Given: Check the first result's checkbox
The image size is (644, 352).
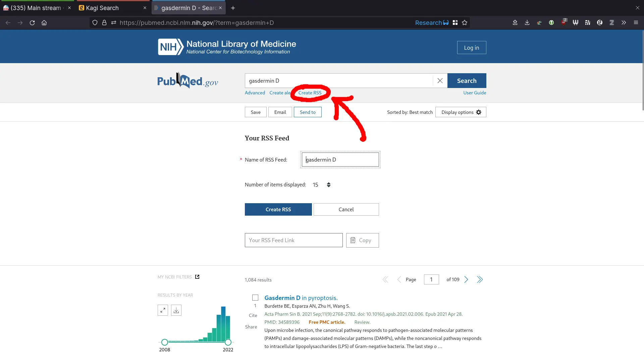Looking at the screenshot, I should coord(255,298).
